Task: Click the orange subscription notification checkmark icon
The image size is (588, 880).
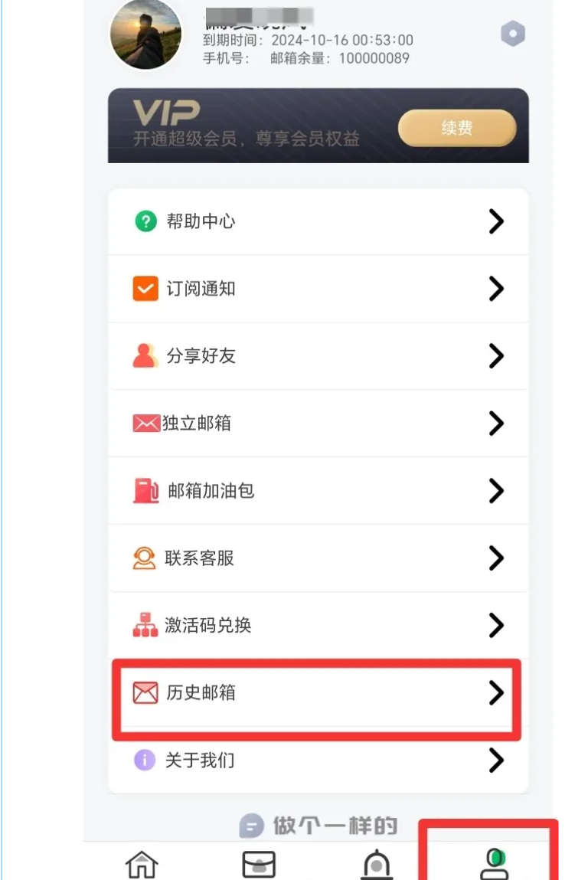Action: pyautogui.click(x=145, y=289)
